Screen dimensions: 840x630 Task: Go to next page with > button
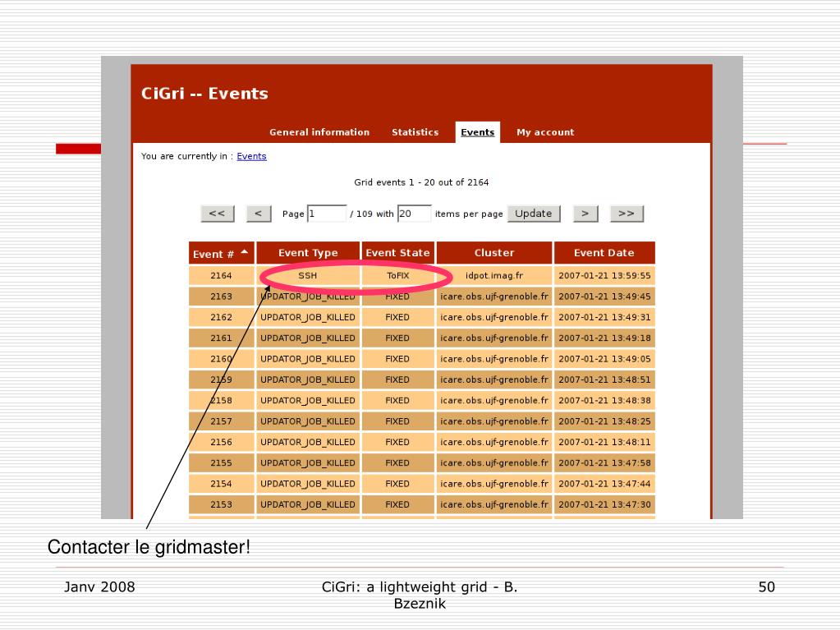tap(585, 214)
